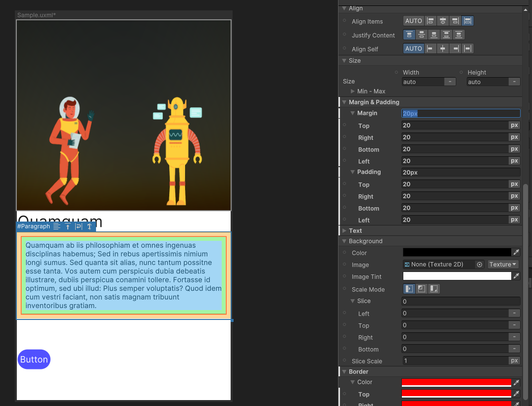
Task: Pick Border Top color with the eyedropper
Action: click(x=516, y=394)
